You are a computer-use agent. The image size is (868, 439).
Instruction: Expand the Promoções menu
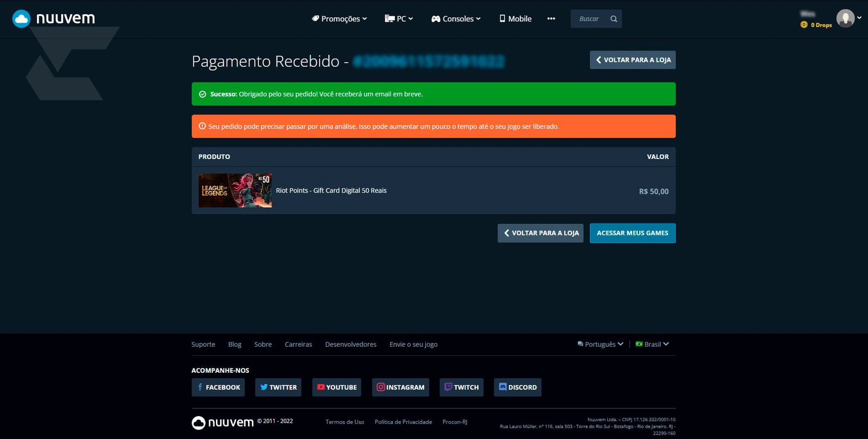339,18
